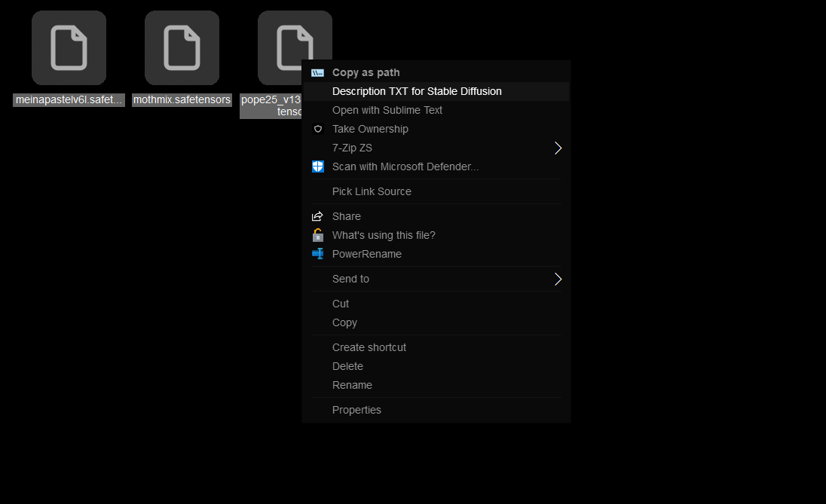Image resolution: width=826 pixels, height=504 pixels.
Task: Click the Copy as path terminal icon
Action: click(x=317, y=72)
